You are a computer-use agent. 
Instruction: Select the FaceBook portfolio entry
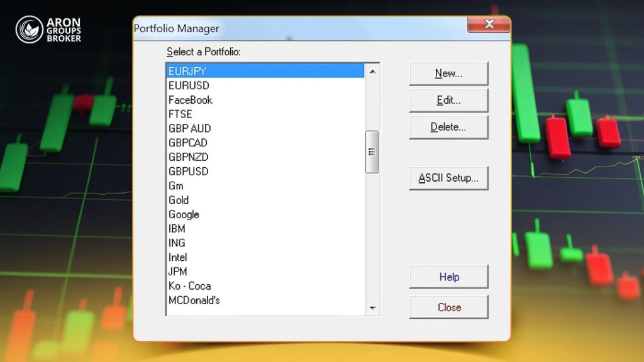click(265, 100)
